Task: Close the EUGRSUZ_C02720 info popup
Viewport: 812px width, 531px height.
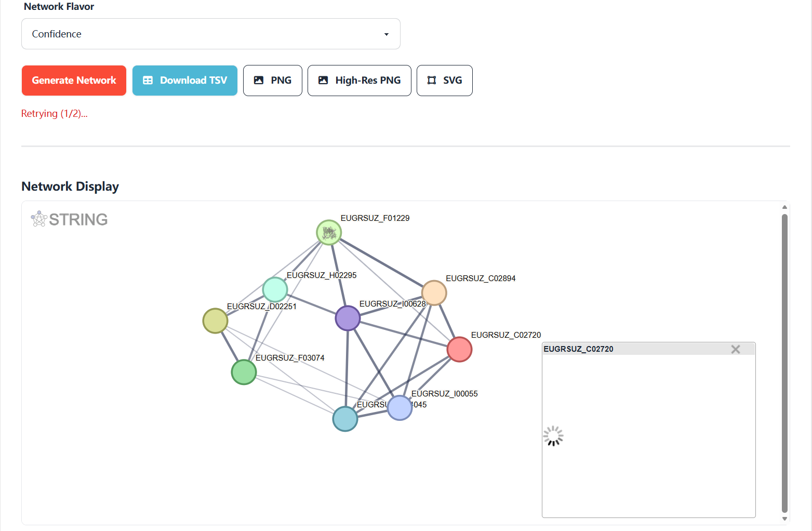Action: (x=736, y=349)
